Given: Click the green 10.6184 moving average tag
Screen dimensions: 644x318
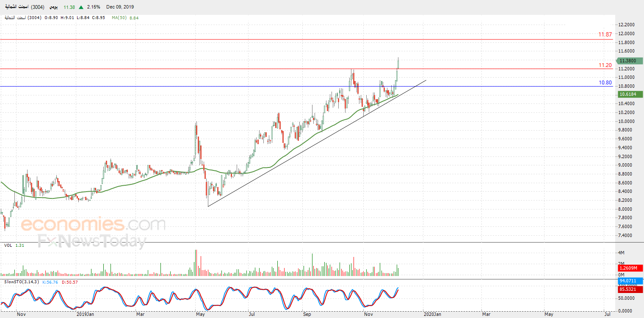Looking at the screenshot, I should click(630, 94).
